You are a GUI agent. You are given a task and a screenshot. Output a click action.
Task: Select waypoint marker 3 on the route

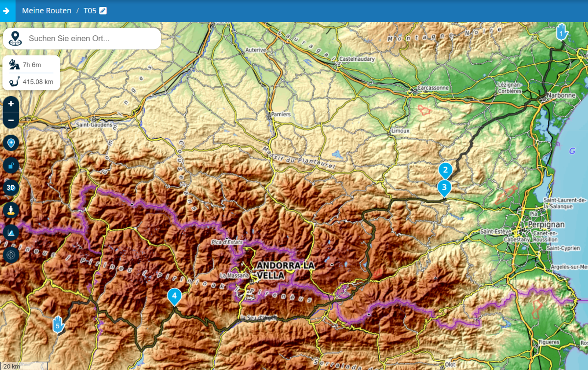click(444, 187)
